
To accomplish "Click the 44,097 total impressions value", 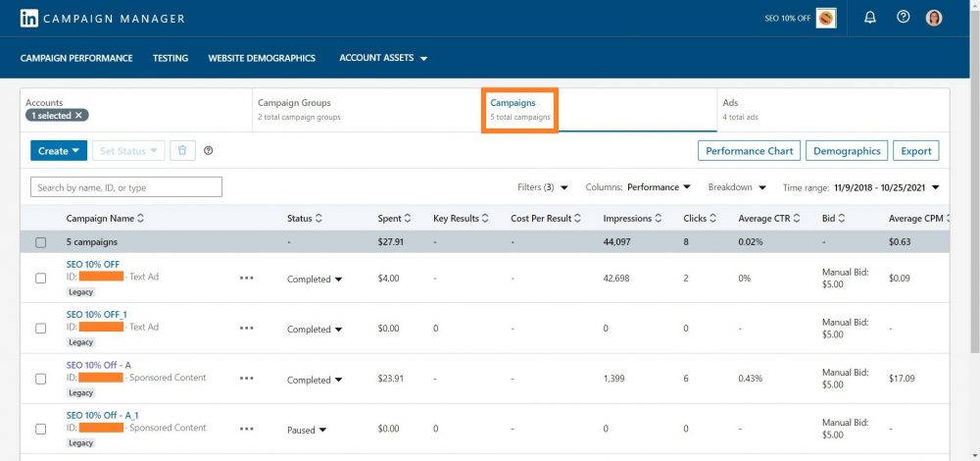I will tap(616, 241).
